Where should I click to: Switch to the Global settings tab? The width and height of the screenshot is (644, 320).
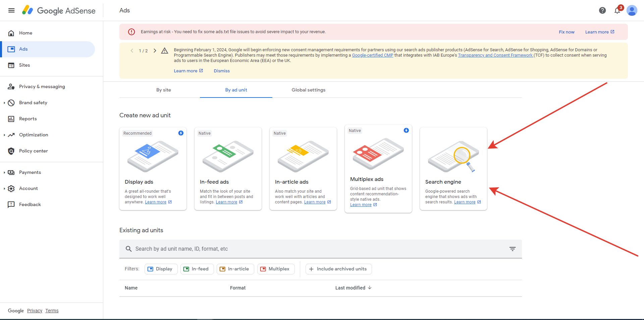[309, 90]
